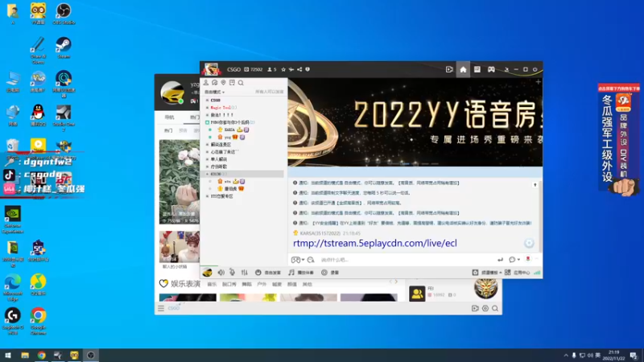This screenshot has height=362, width=644.
Task: Open Steam desktop shortcut
Action: click(64, 47)
